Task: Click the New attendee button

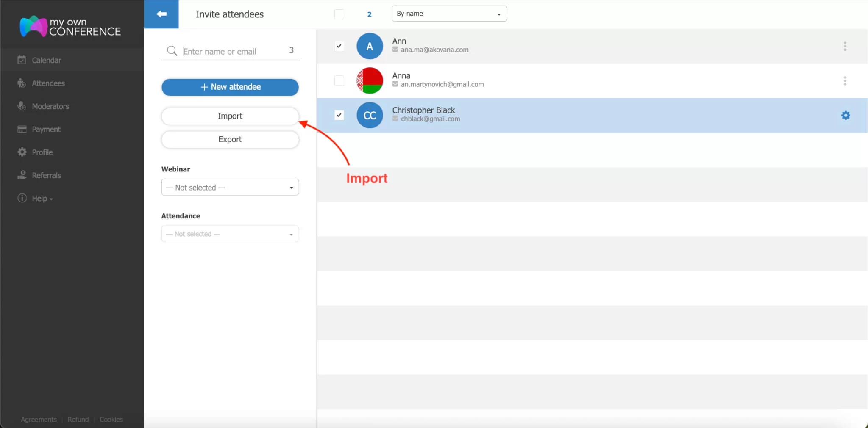Action: click(x=230, y=87)
